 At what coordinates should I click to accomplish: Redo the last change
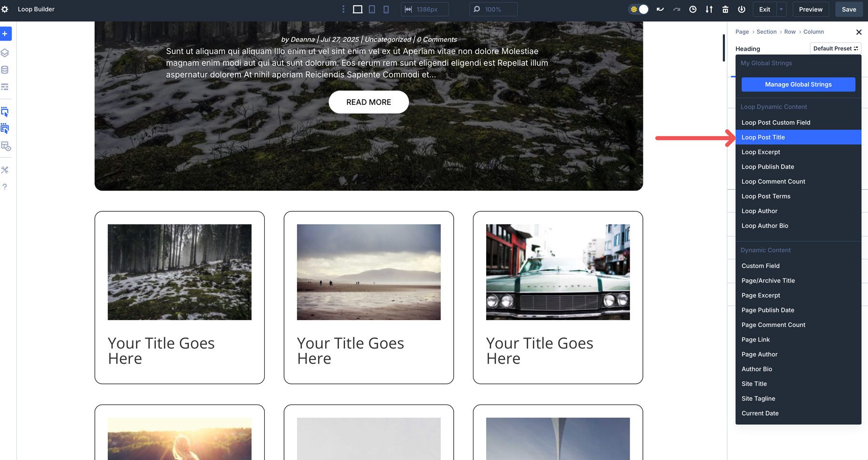677,9
